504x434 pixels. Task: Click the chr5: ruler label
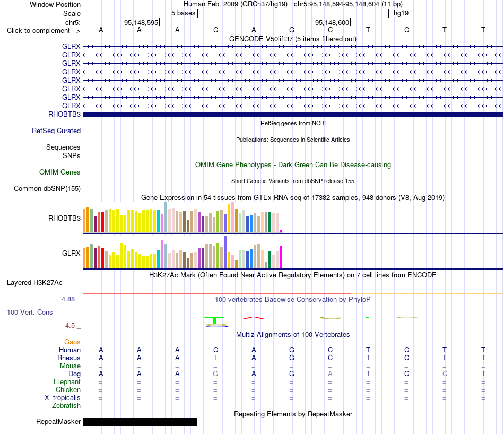tap(73, 22)
